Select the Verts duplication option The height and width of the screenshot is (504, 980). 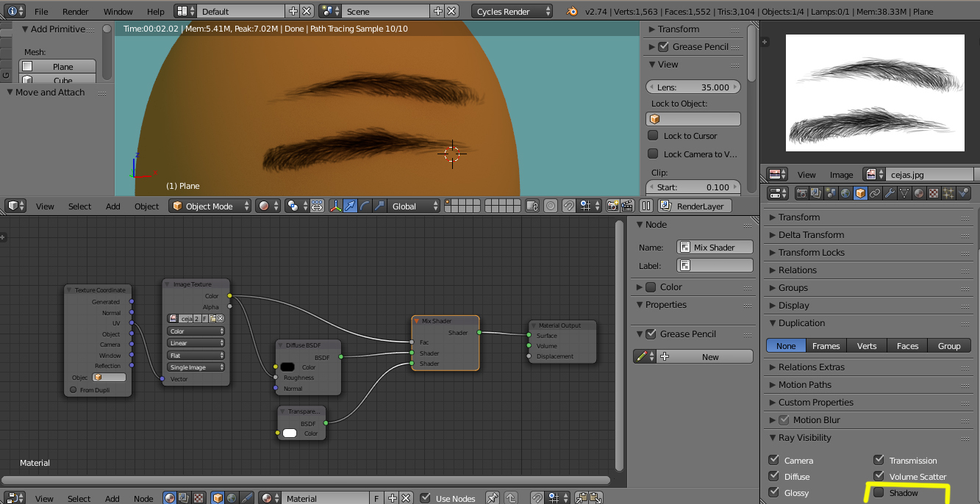click(867, 346)
